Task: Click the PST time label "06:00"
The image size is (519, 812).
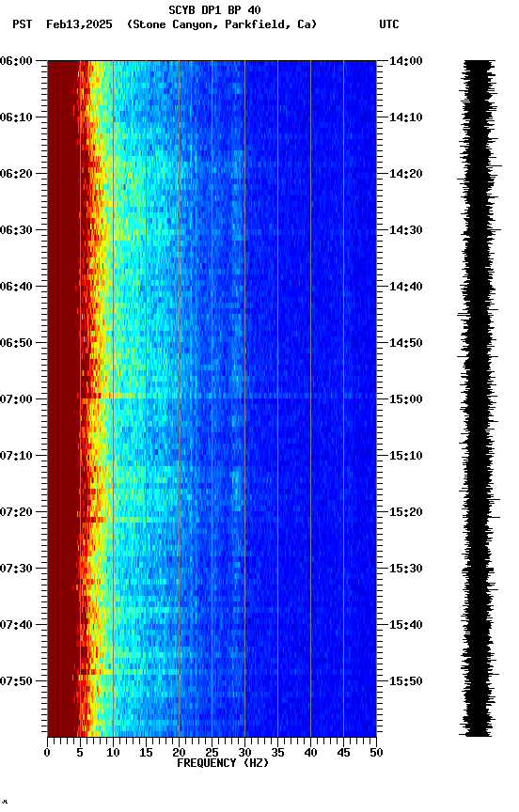Action: point(16,61)
